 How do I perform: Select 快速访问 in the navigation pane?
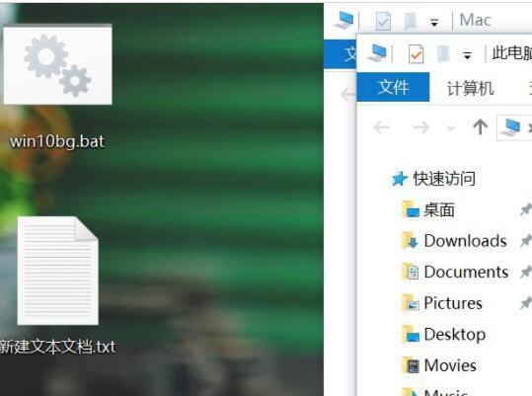pos(444,178)
